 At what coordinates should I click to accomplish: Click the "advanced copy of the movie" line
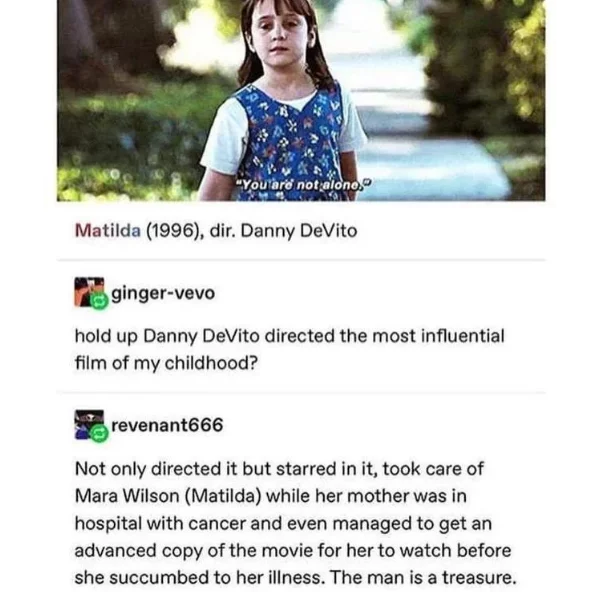[x=293, y=551]
